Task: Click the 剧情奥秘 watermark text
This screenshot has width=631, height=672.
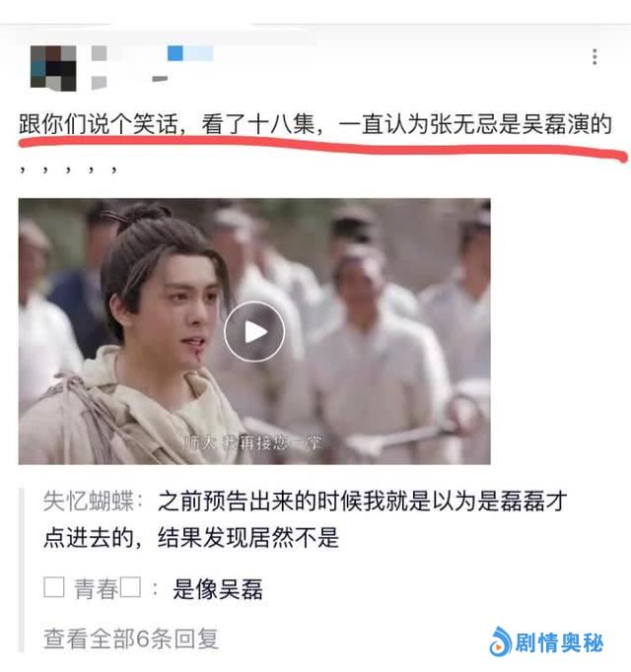Action: click(559, 642)
